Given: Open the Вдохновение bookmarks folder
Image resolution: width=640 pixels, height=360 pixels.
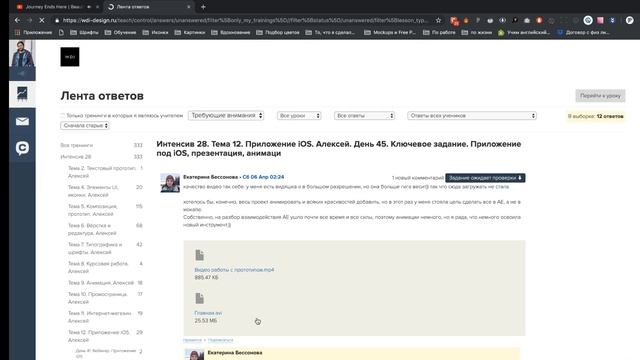Looking at the screenshot, I should click(x=231, y=32).
